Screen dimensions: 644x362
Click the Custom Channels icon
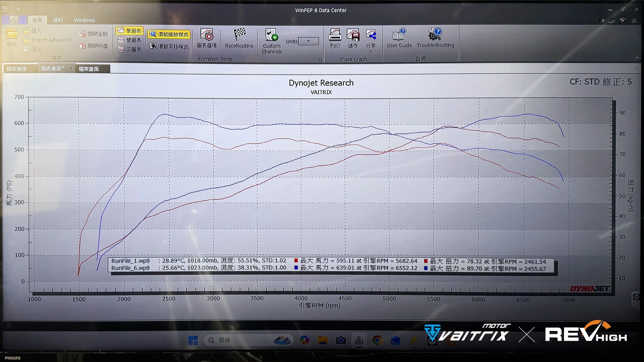click(x=271, y=35)
